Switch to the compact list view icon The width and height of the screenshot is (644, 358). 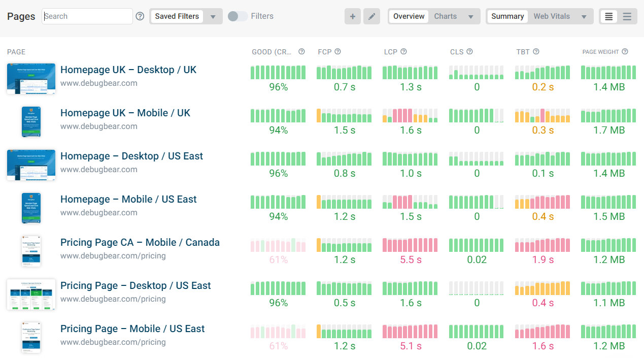point(627,16)
